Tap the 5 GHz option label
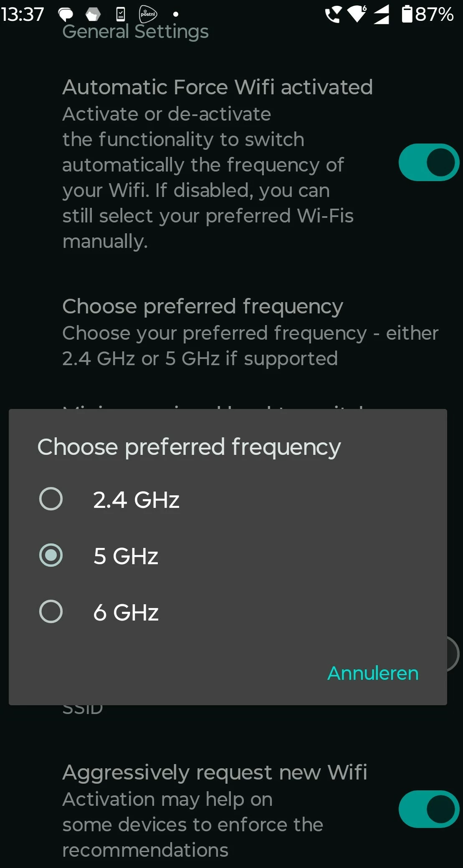The width and height of the screenshot is (463, 868). 126,556
